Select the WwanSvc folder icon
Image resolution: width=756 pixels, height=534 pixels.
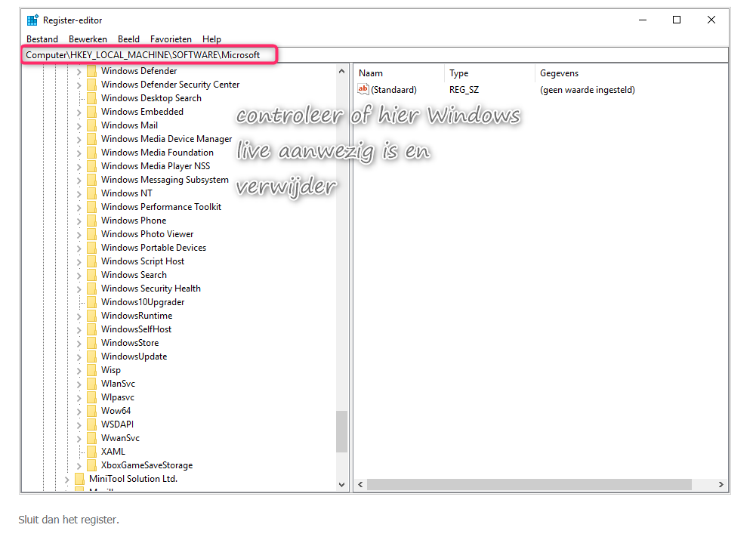(91, 439)
